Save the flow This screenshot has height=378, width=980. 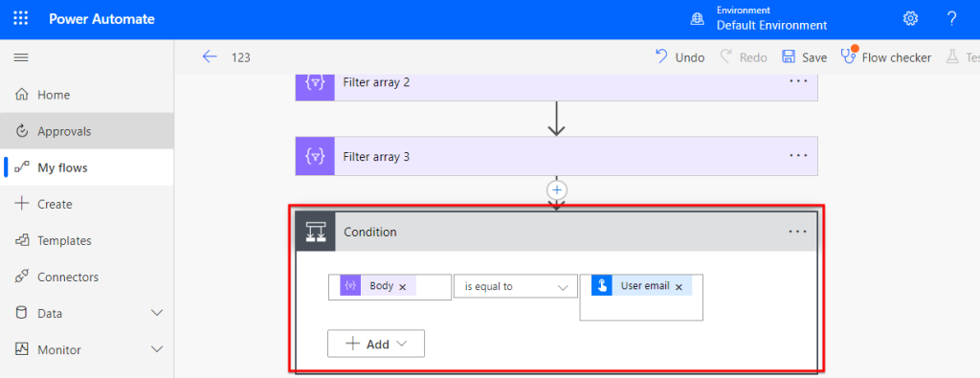coord(804,57)
